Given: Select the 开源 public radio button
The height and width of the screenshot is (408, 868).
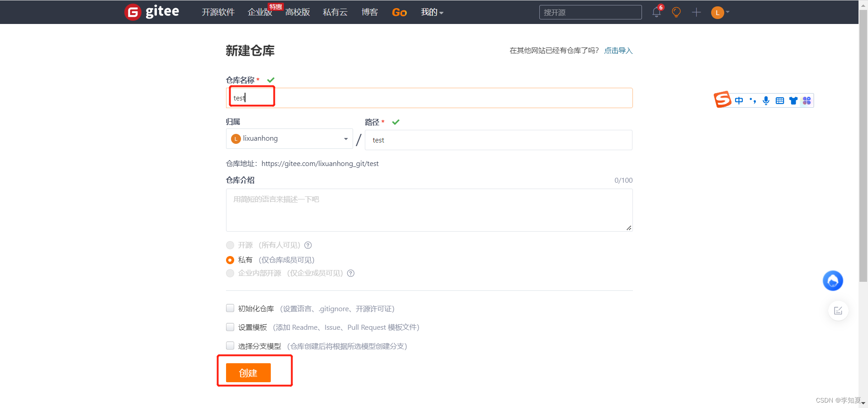Looking at the screenshot, I should [x=230, y=245].
